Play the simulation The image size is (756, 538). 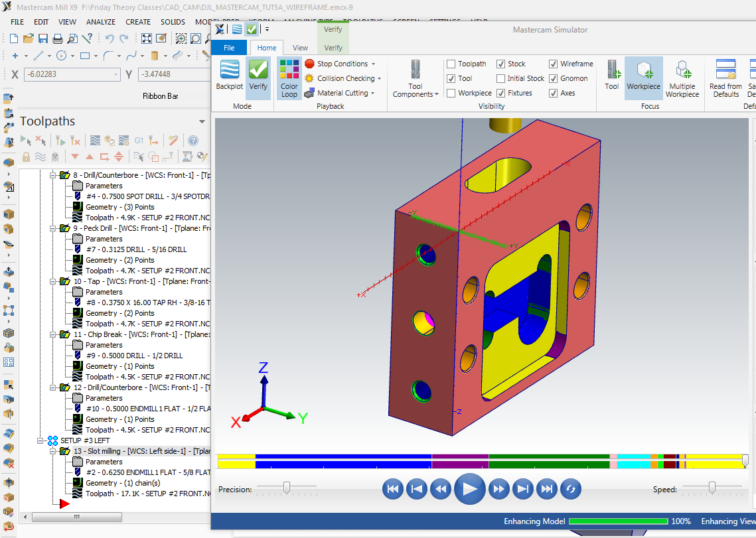[470, 489]
